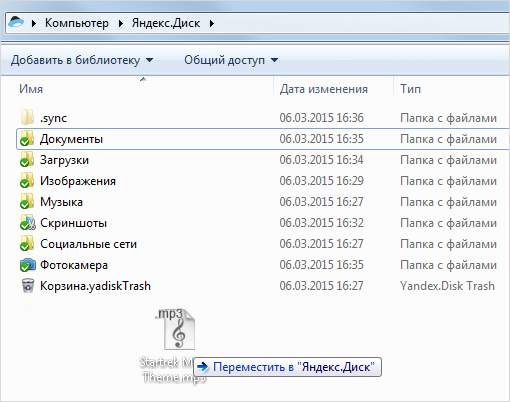Select the Фотокамера camera folder icon

(x=27, y=265)
